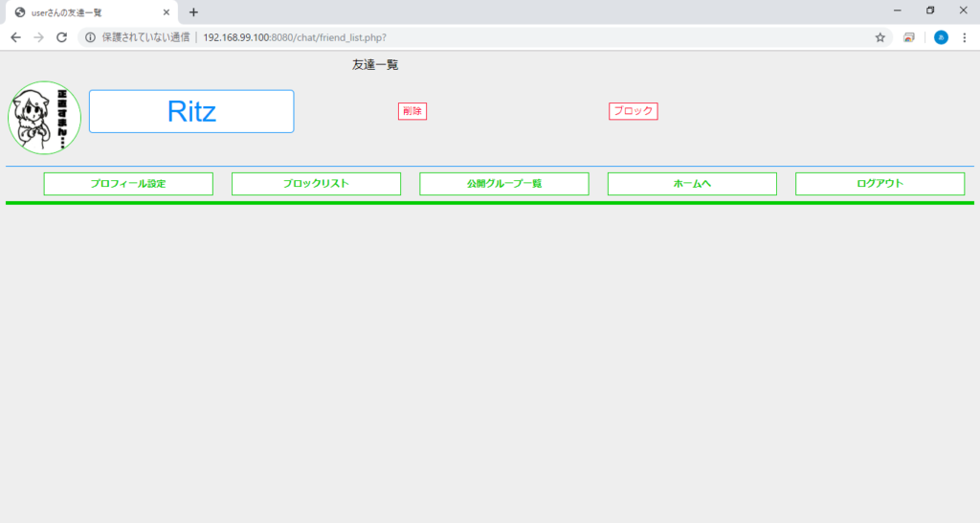Click the browser forward arrow
The width and height of the screenshot is (980, 523).
[38, 37]
